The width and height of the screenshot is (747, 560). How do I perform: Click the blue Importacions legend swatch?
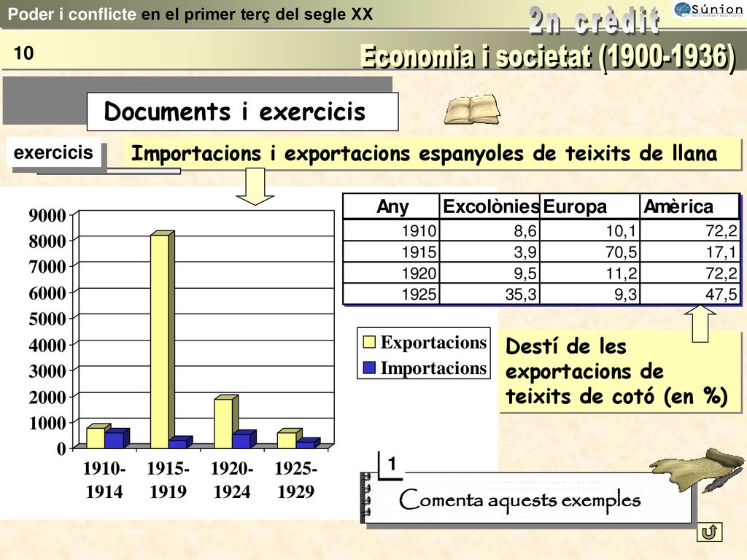369,367
